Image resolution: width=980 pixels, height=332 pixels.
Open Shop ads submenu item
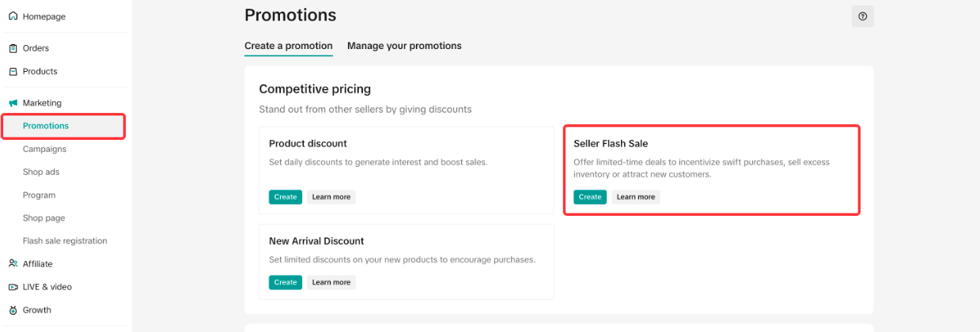tap(41, 172)
